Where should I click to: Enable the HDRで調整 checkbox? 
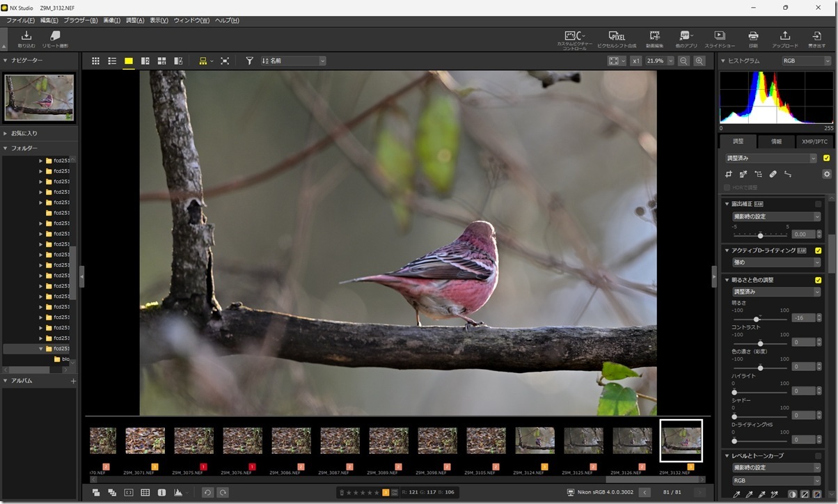coord(726,187)
